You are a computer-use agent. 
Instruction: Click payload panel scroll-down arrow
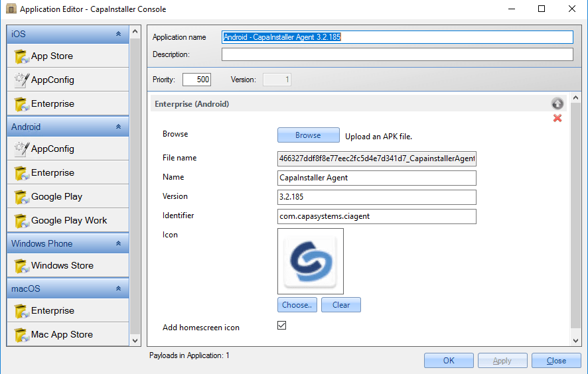pyautogui.click(x=575, y=341)
